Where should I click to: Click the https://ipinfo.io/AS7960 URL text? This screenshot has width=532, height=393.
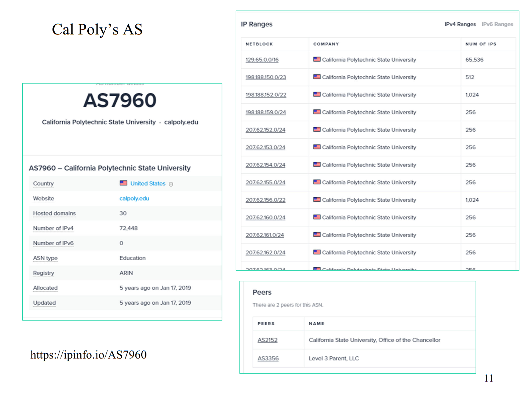[x=88, y=355]
